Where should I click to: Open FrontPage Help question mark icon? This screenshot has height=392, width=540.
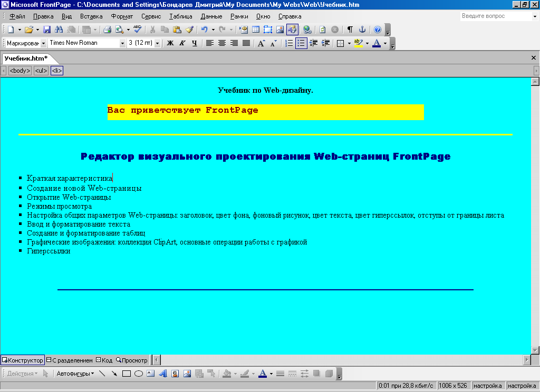coord(378,30)
